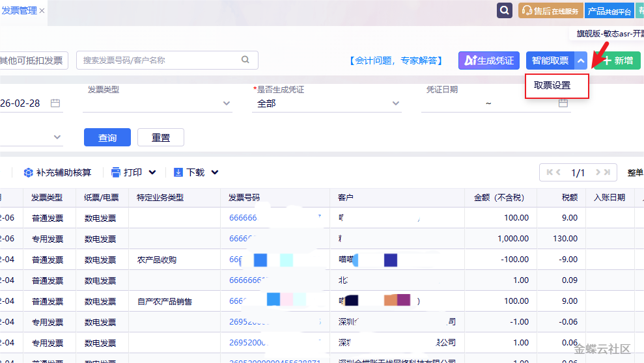Collapse the 智能取票 dropdown arrow
The height and width of the screenshot is (363, 644).
pos(581,60)
